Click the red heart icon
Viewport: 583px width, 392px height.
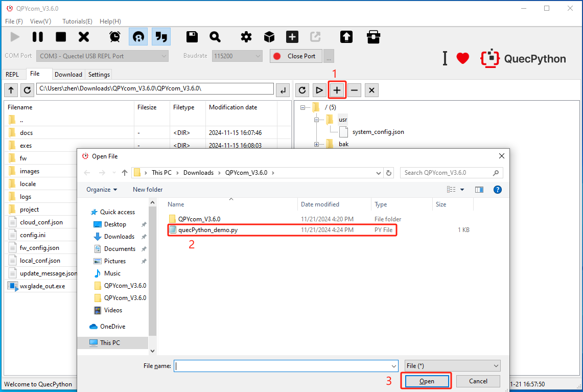[462, 58]
